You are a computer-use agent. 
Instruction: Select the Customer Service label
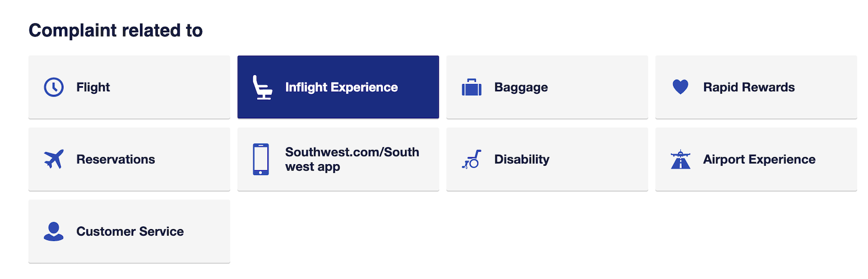(130, 231)
